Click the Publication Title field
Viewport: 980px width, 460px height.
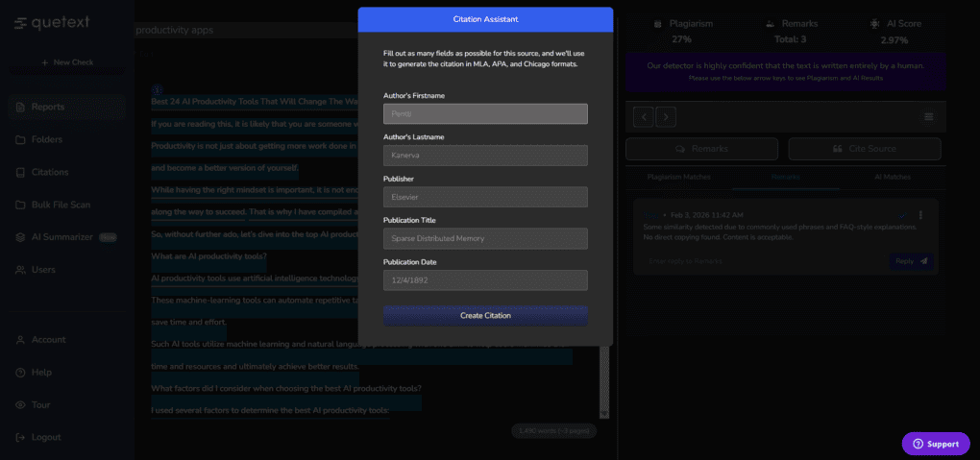coord(485,239)
